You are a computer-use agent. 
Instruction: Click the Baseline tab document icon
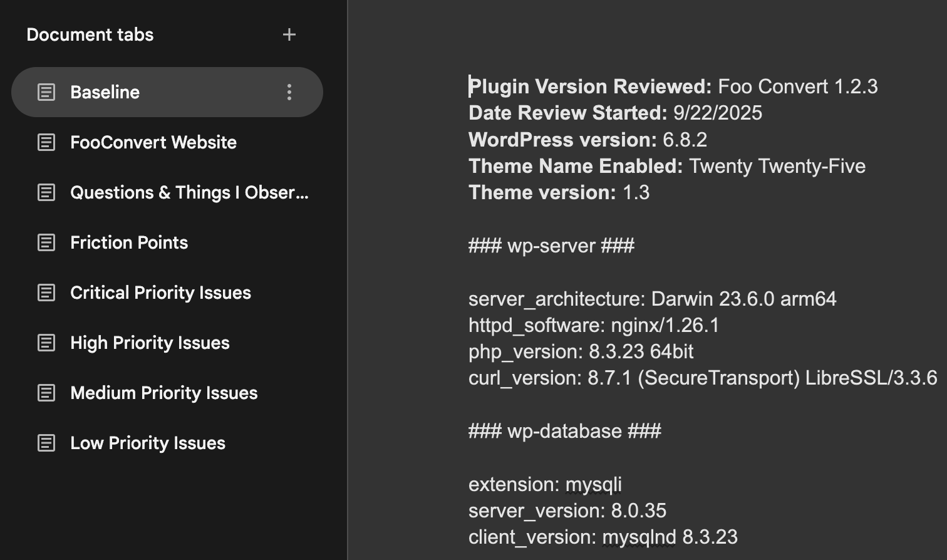pos(46,92)
